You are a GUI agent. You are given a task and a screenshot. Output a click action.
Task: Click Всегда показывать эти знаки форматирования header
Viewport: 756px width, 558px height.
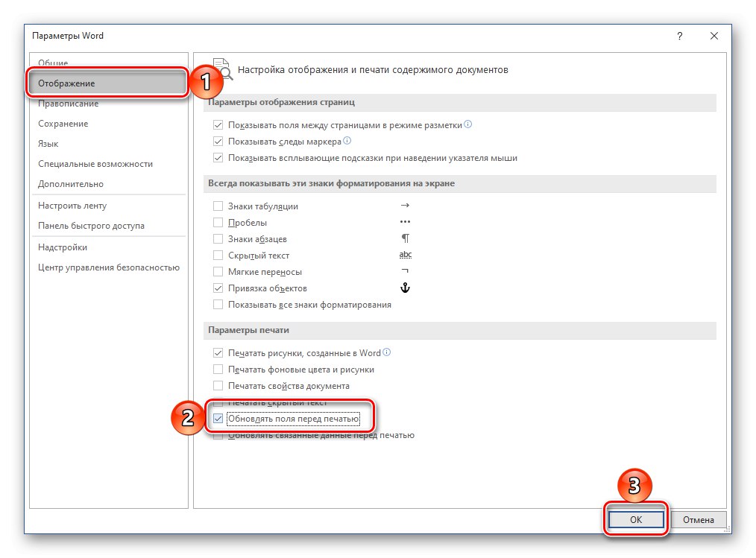(332, 183)
